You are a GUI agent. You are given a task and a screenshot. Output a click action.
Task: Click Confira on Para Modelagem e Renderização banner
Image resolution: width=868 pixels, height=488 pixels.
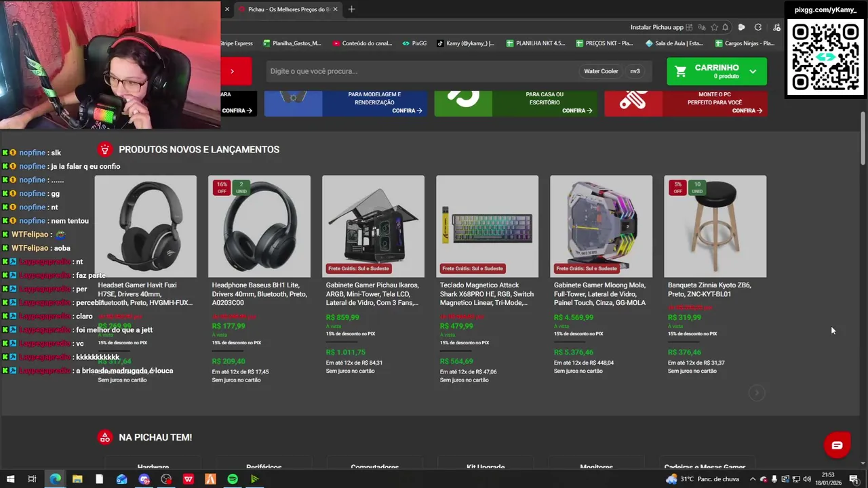[407, 110]
